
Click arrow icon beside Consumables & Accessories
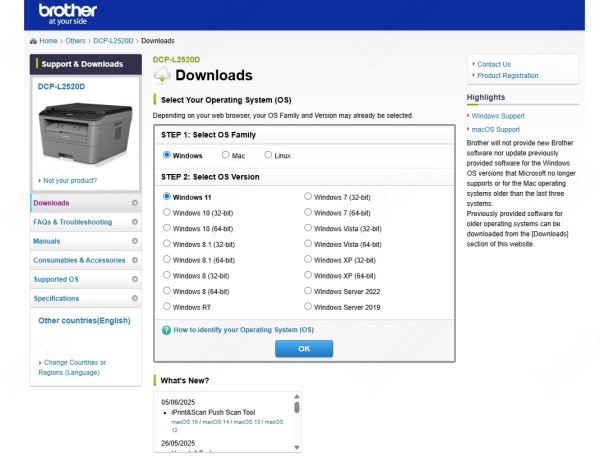click(x=135, y=260)
